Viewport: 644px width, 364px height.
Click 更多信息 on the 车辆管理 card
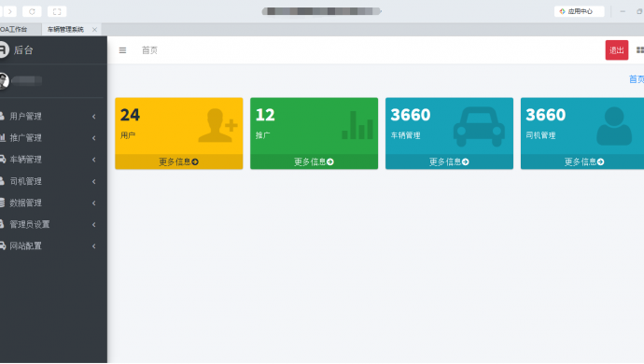[x=449, y=161]
